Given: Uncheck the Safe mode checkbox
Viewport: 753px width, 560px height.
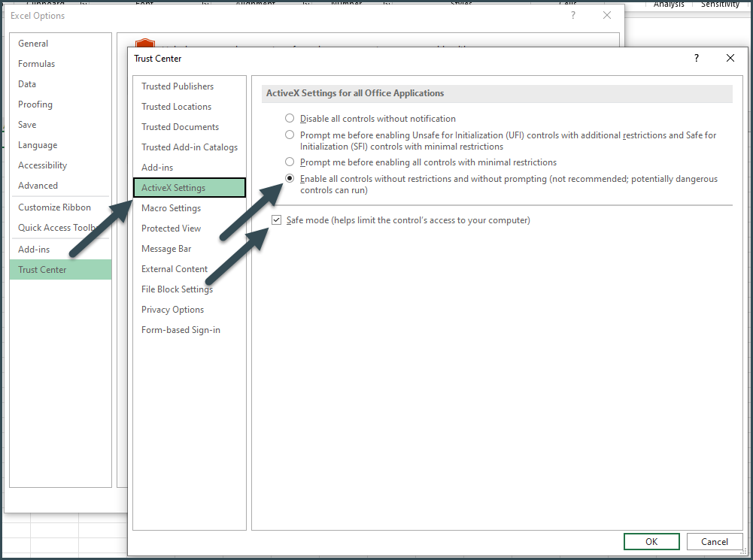Looking at the screenshot, I should pyautogui.click(x=277, y=219).
